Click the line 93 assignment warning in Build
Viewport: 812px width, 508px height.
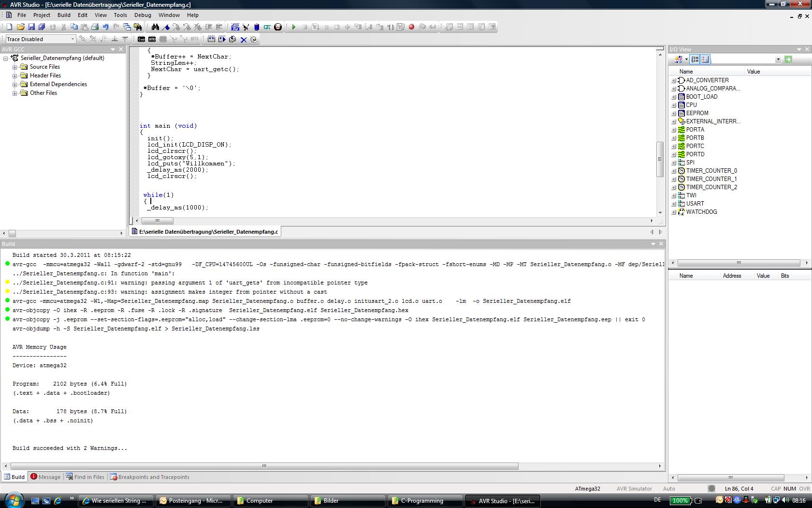170,292
